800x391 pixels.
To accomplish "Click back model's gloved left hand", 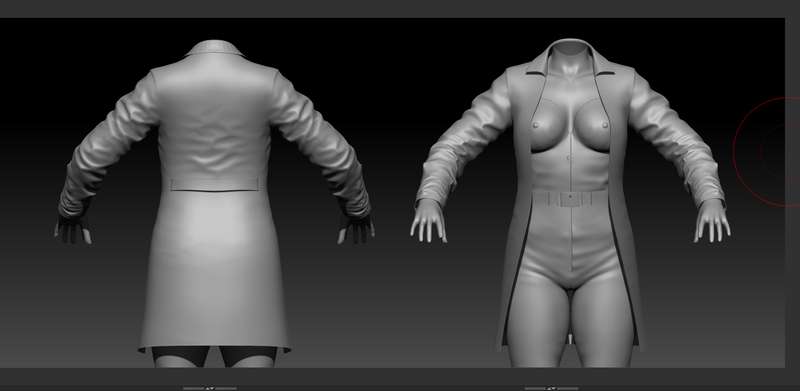I will [x=72, y=229].
